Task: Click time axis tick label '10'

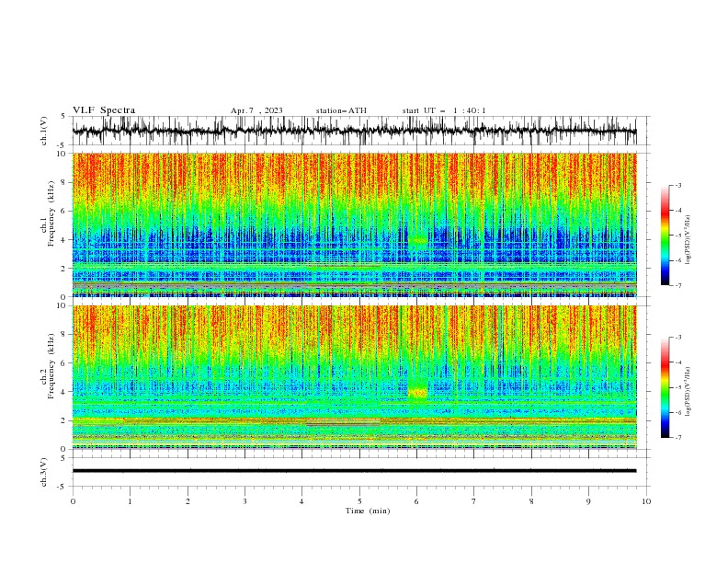Action: click(x=646, y=501)
